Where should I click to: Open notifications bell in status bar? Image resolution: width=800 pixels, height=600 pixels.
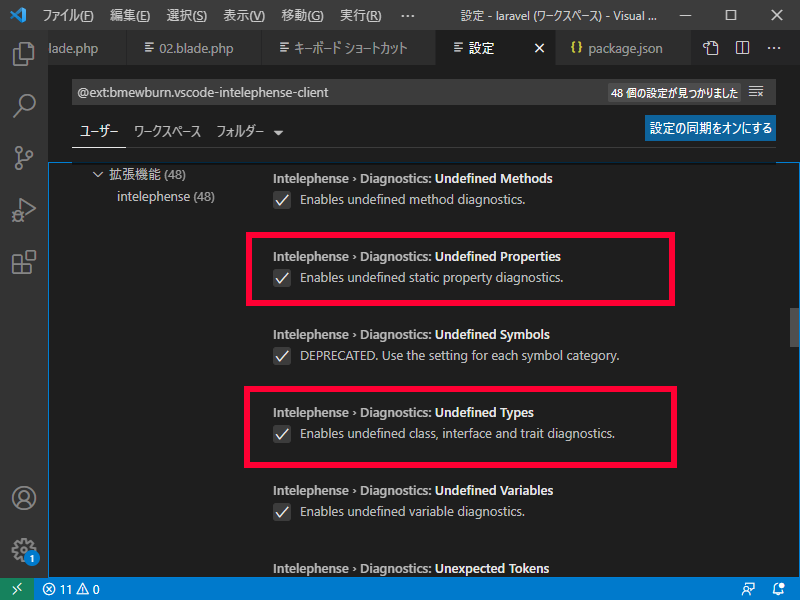(x=779, y=590)
